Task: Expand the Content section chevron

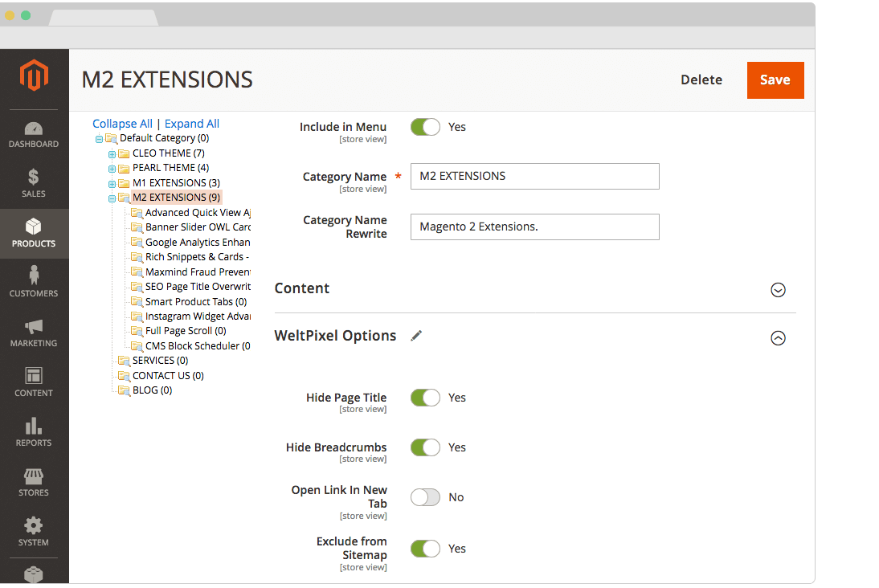Action: tap(778, 290)
